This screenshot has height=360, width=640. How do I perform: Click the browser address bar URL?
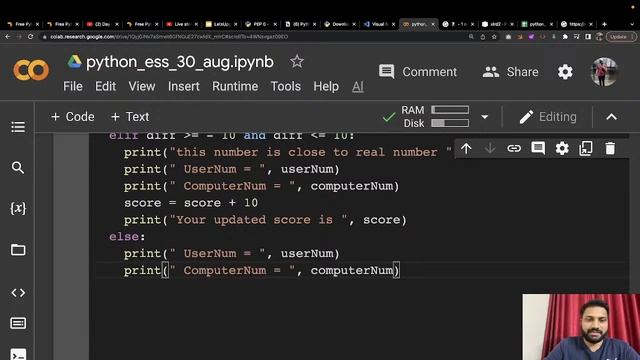169,37
